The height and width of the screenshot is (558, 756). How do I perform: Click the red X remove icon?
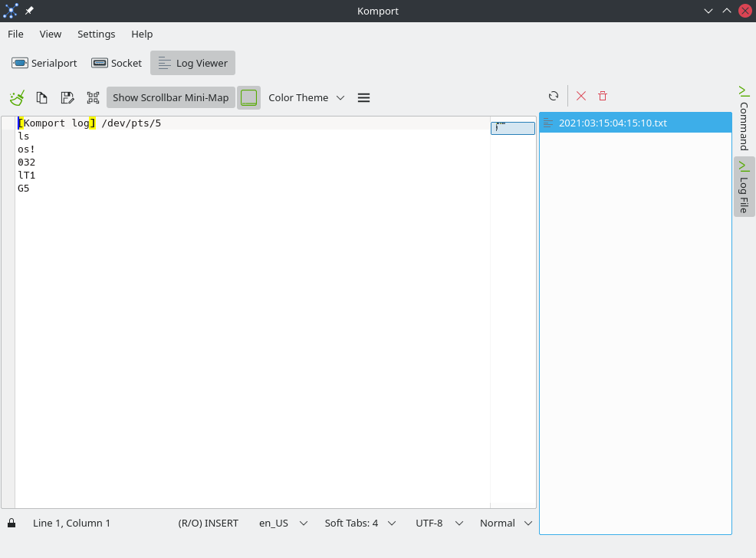[581, 96]
